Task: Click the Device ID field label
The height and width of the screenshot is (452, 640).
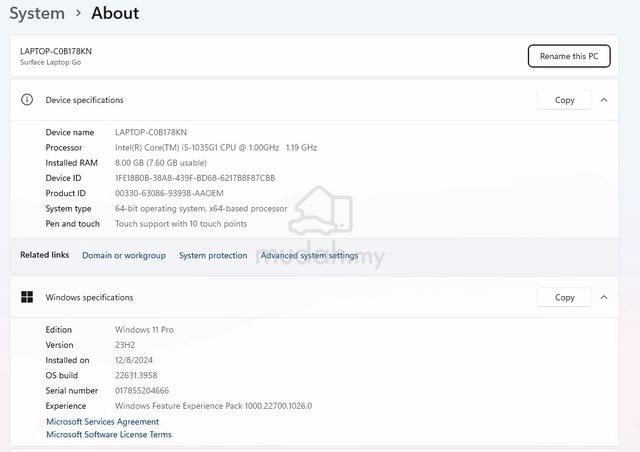Action: (x=63, y=178)
